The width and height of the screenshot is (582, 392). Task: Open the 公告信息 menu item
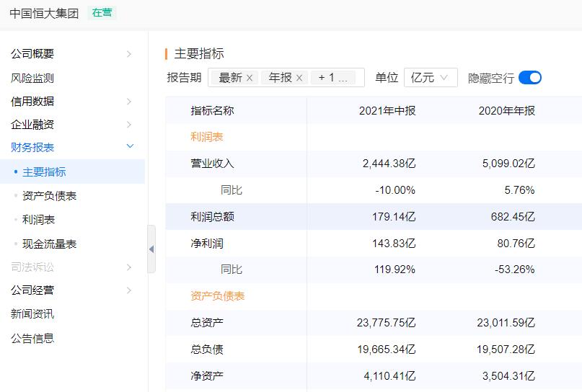click(x=32, y=338)
